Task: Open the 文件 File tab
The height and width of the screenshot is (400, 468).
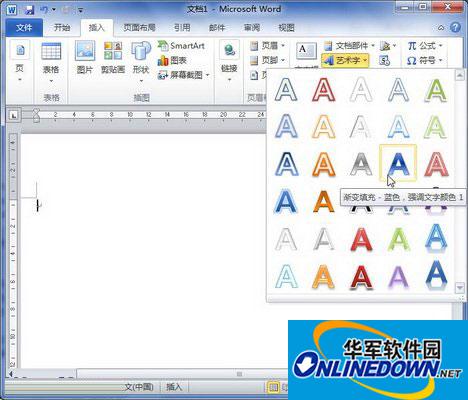Action: click(24, 28)
